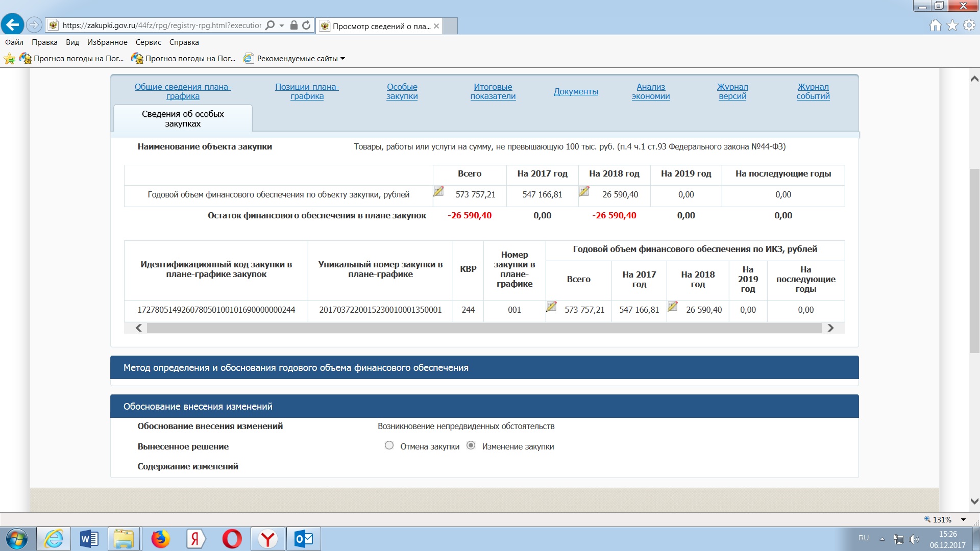
Task: Click the browser back arrow button
Action: click(x=13, y=24)
